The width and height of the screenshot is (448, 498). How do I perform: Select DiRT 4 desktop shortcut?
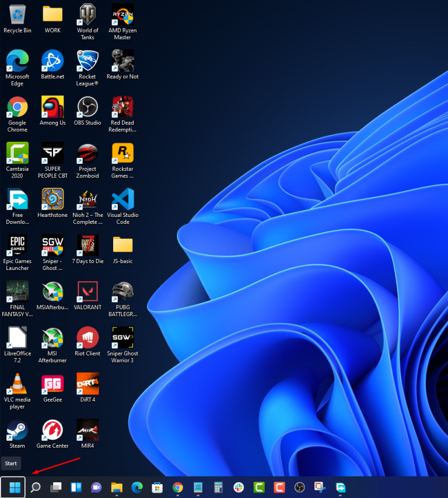(87, 387)
